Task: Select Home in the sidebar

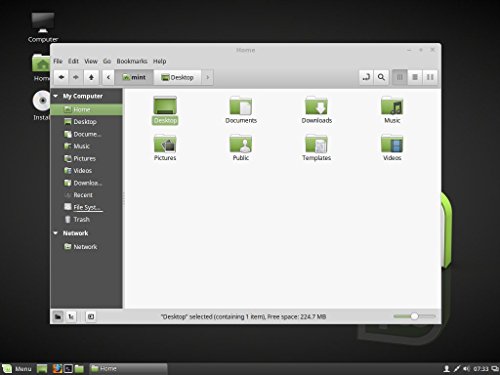Action: click(x=87, y=109)
